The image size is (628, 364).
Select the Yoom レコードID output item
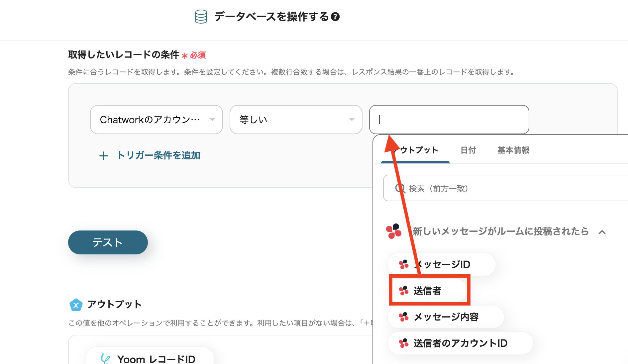pos(150,356)
